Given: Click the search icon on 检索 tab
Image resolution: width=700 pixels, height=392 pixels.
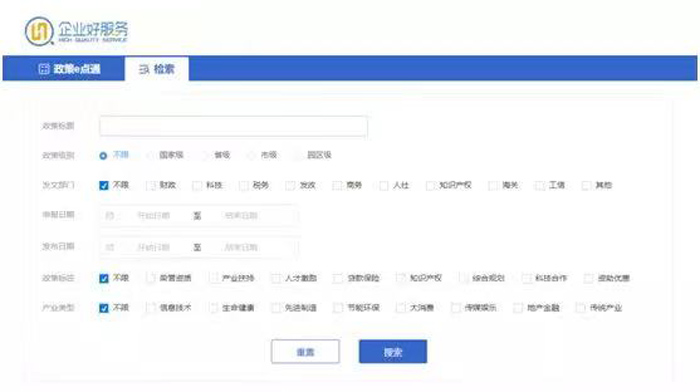Looking at the screenshot, I should pos(144,69).
